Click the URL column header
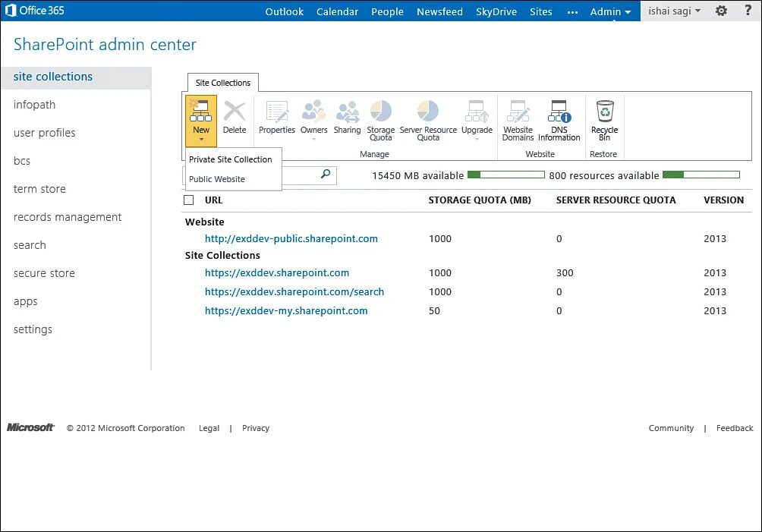762x532 pixels. point(213,200)
